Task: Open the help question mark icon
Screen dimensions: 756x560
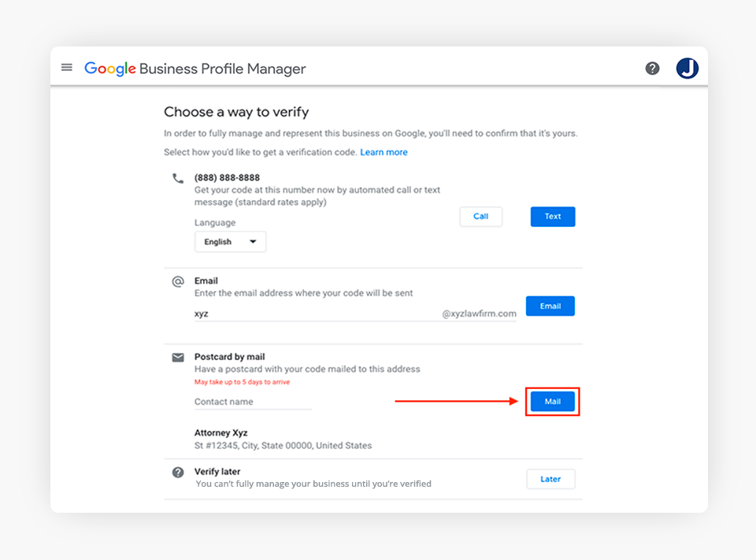Action: (x=652, y=69)
